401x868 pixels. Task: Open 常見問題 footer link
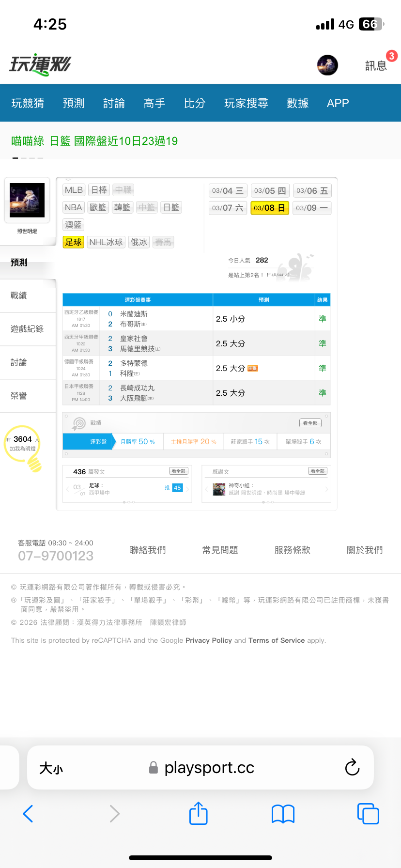(x=220, y=550)
